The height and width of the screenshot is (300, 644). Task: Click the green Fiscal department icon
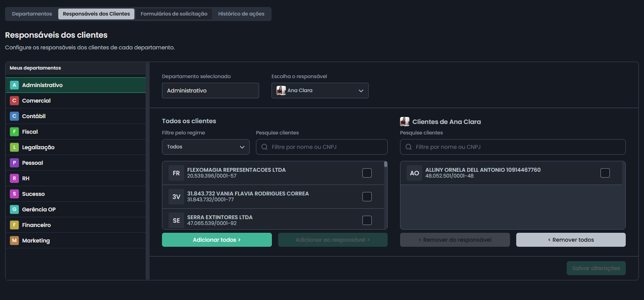click(x=14, y=132)
